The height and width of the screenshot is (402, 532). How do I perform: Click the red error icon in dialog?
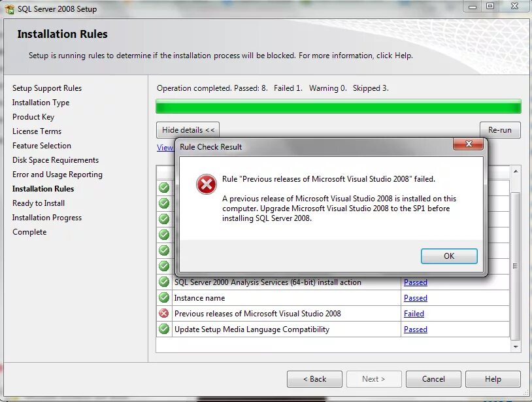tap(206, 184)
